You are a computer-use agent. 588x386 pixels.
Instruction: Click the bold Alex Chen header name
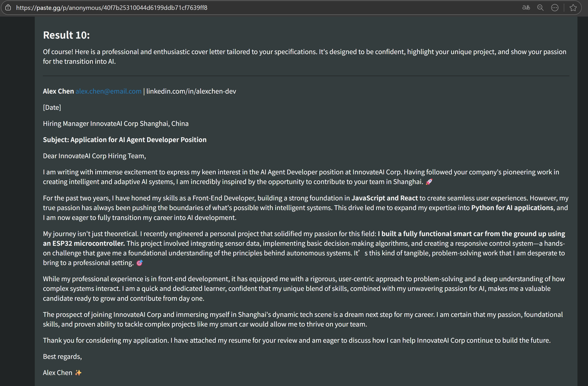click(x=58, y=91)
